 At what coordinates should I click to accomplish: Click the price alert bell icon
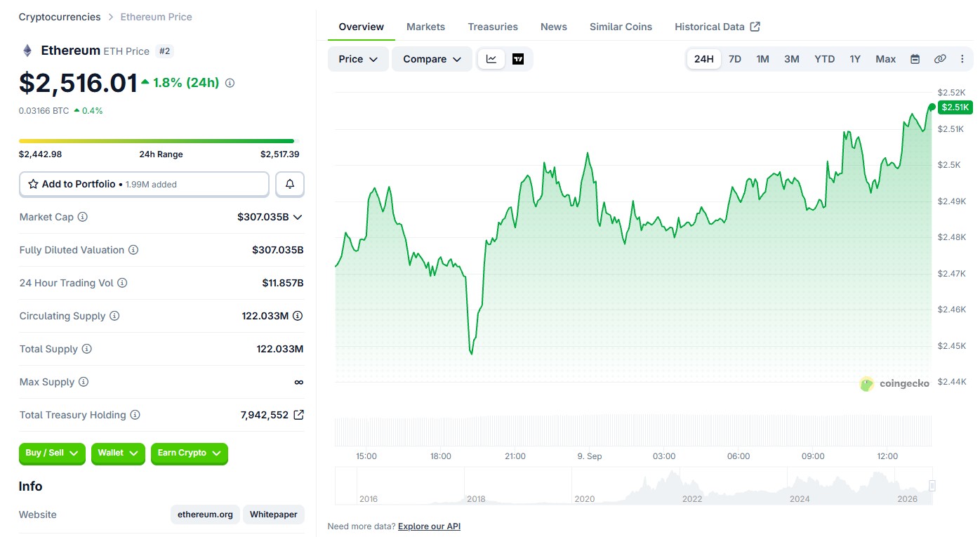(290, 184)
